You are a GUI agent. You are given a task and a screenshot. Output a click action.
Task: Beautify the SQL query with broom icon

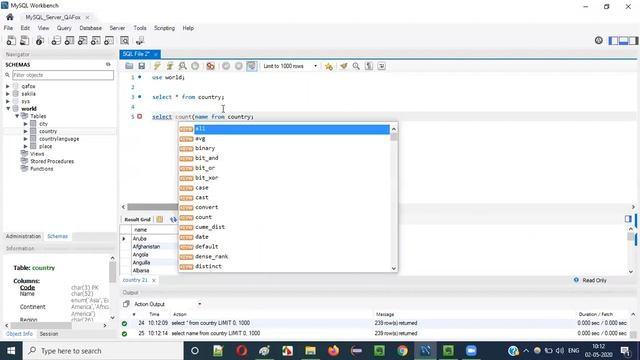344,66
